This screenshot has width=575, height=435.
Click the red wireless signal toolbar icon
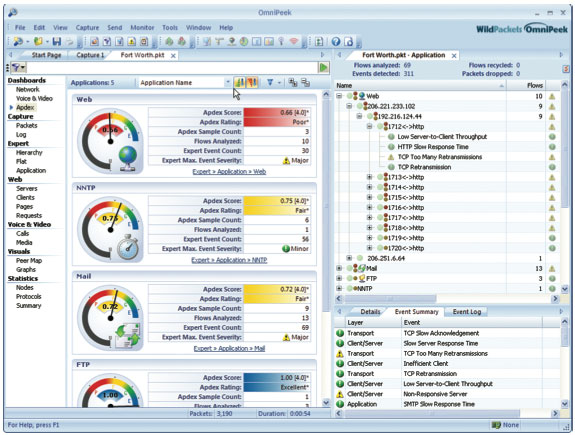[x=294, y=41]
